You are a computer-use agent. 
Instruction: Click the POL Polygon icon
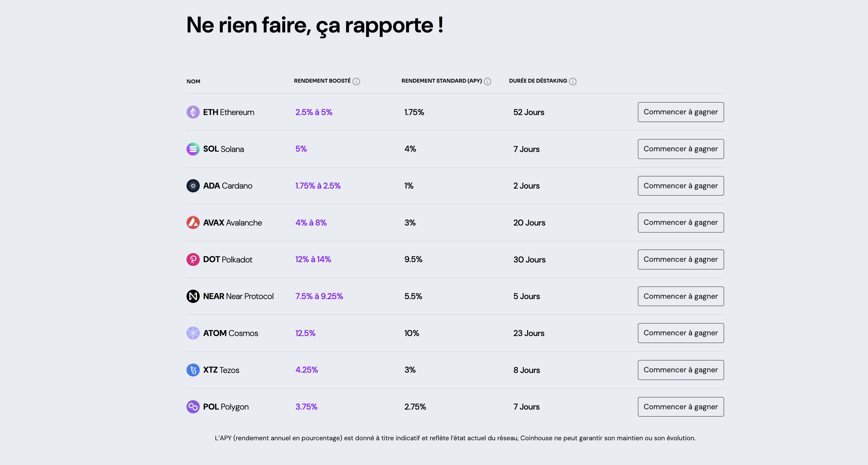point(193,406)
